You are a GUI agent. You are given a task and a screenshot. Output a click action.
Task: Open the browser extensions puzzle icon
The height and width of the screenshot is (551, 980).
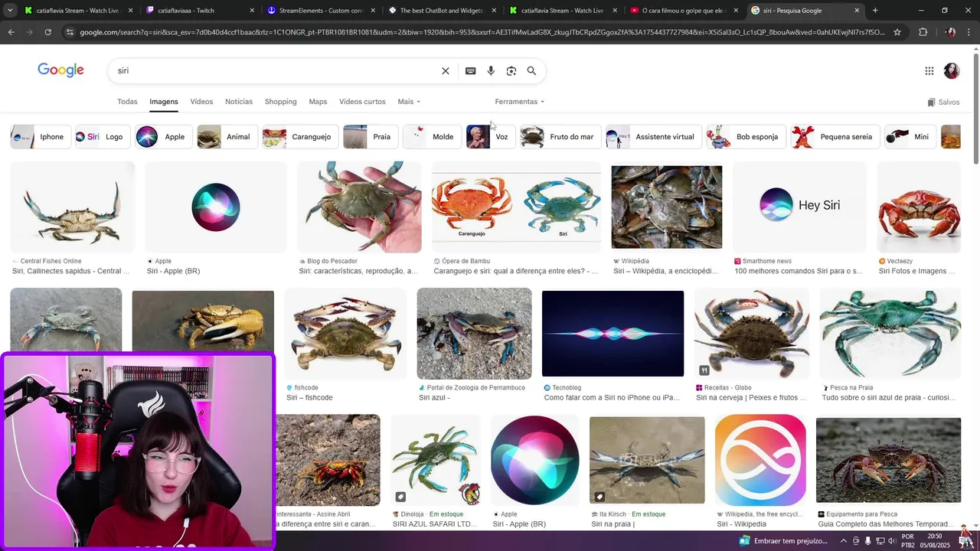point(923,32)
